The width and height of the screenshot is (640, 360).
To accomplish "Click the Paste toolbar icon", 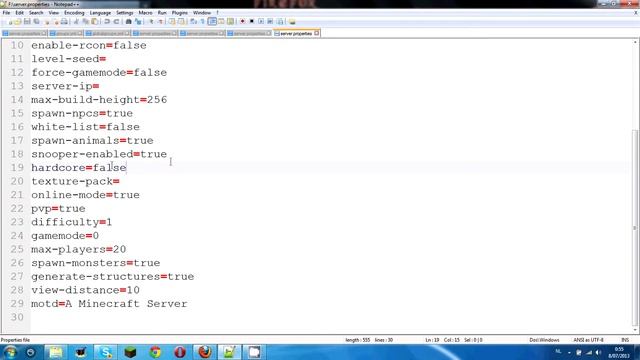I will (94, 21).
